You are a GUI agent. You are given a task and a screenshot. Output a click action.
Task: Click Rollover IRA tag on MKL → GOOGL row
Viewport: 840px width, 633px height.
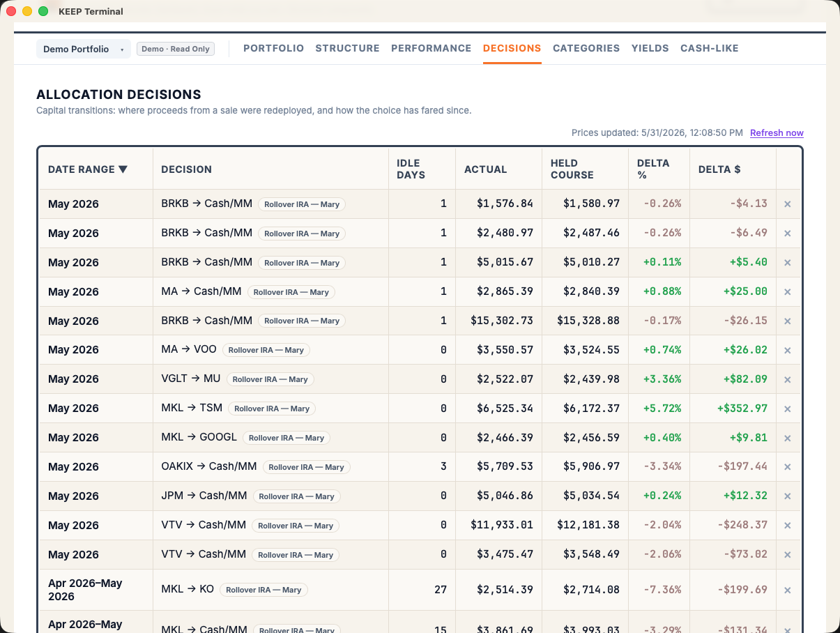[x=287, y=438]
